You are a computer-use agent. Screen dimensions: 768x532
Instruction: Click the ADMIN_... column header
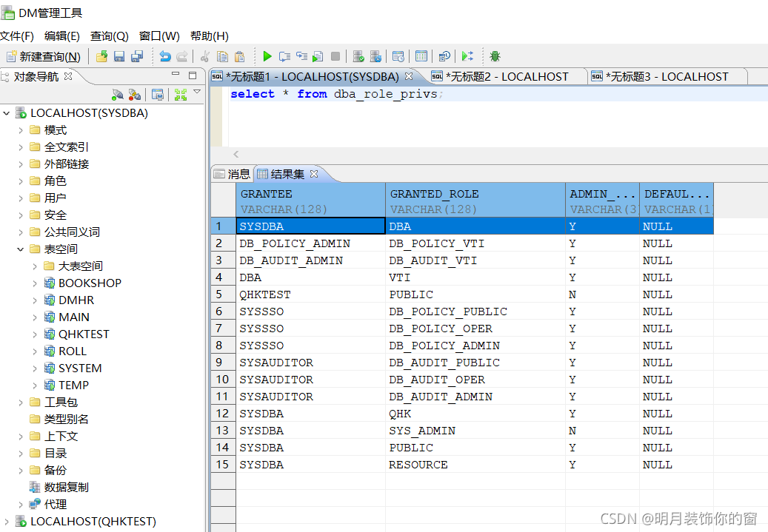pos(602,201)
